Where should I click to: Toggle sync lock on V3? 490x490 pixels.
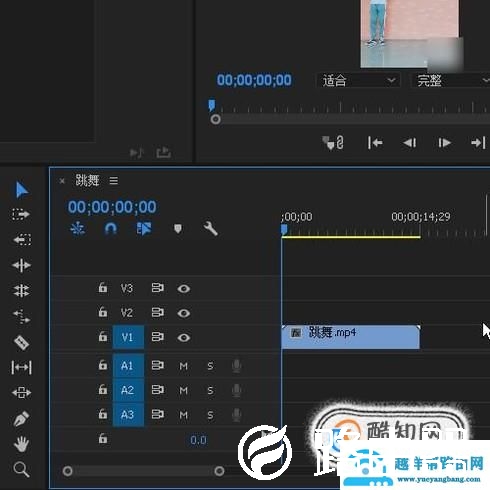point(158,288)
